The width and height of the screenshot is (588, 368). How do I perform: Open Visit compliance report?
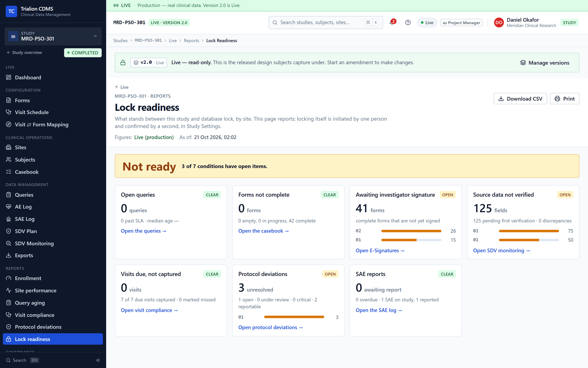(53, 315)
